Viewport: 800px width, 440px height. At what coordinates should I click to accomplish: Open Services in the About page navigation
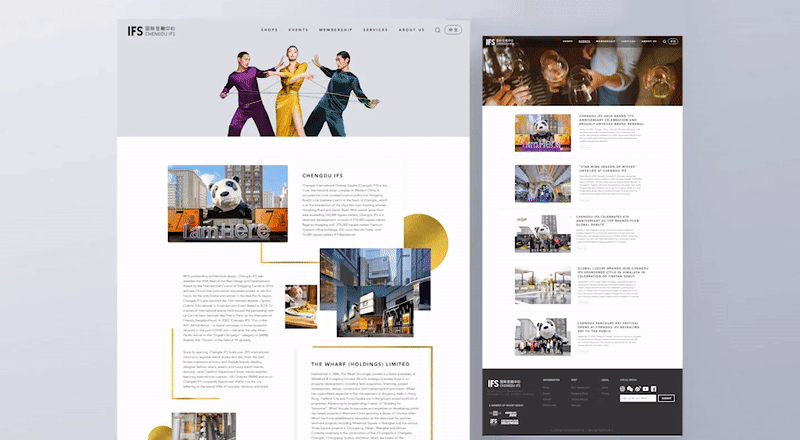(376, 30)
